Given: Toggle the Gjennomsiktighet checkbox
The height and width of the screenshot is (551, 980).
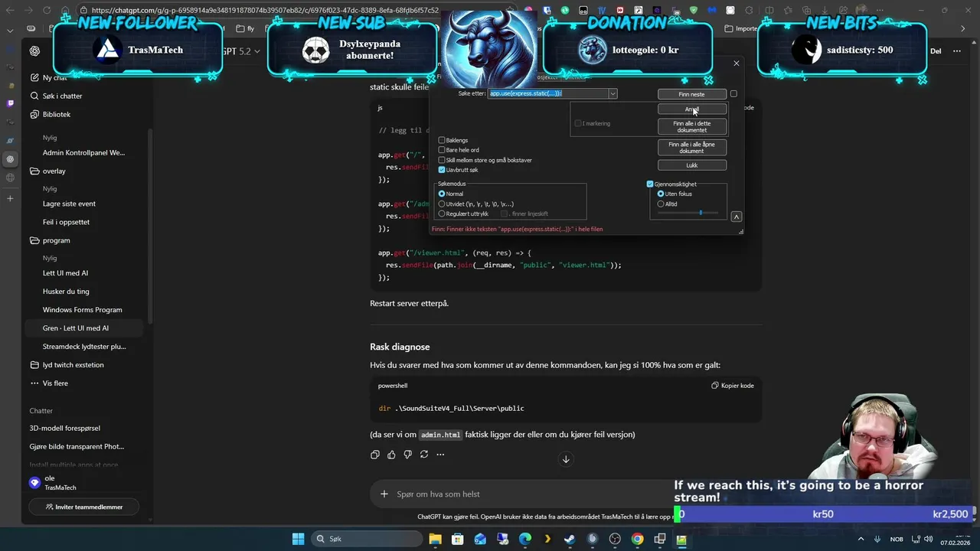Looking at the screenshot, I should tap(650, 184).
